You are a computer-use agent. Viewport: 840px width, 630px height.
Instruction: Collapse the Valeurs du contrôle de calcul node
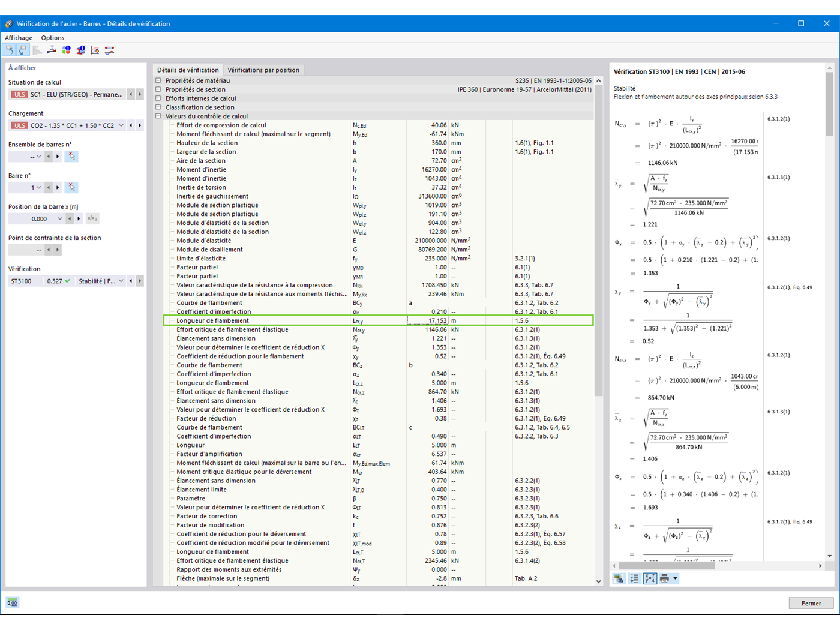coord(158,116)
